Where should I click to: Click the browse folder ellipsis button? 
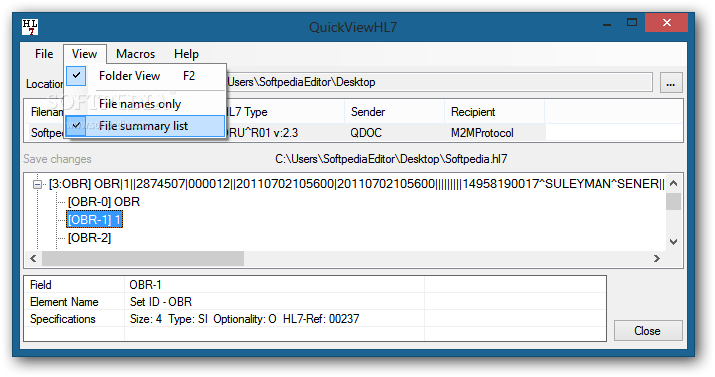(671, 83)
